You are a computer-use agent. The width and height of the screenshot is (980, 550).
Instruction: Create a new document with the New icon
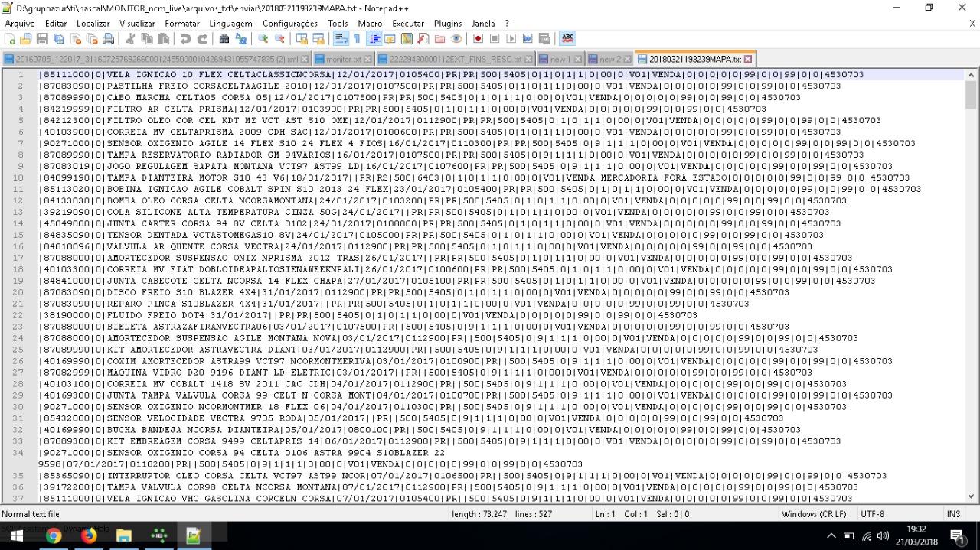coord(9,39)
